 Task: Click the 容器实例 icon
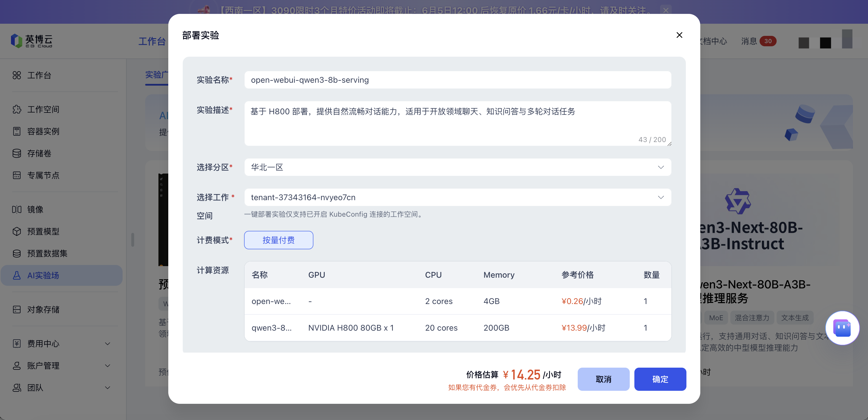click(17, 131)
